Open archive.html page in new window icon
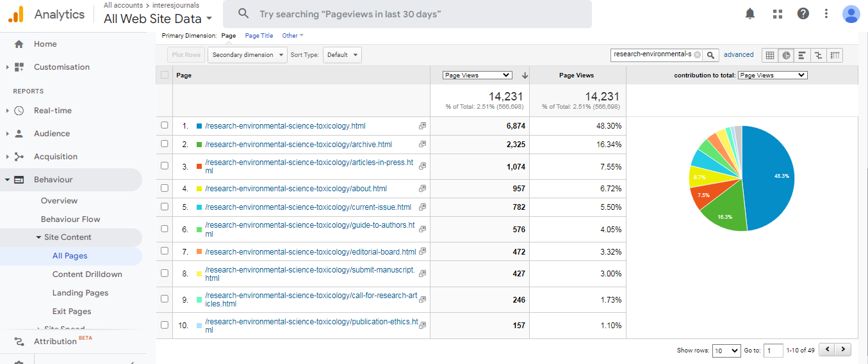Viewport: 868px width, 364px height. pyautogui.click(x=422, y=145)
